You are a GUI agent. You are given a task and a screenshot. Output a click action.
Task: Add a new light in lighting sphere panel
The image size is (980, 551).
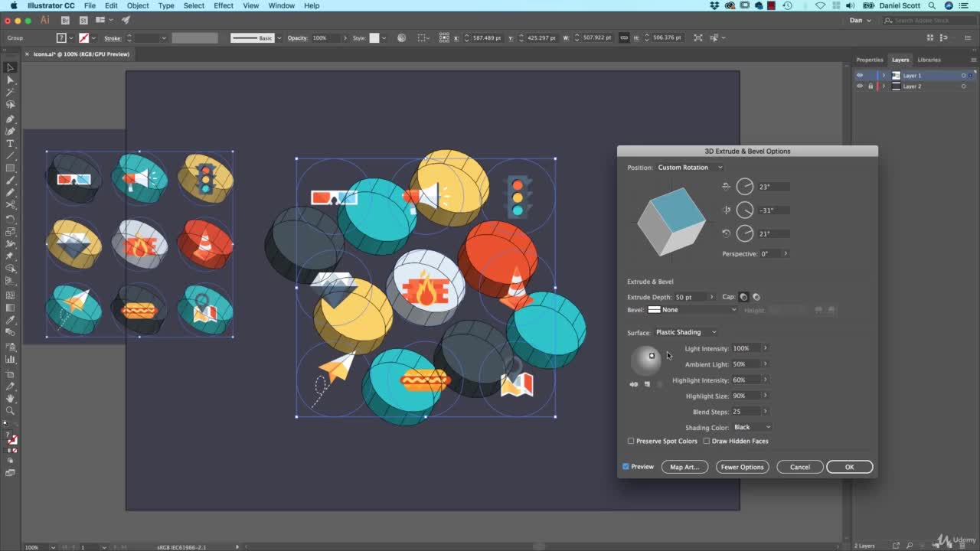click(647, 384)
